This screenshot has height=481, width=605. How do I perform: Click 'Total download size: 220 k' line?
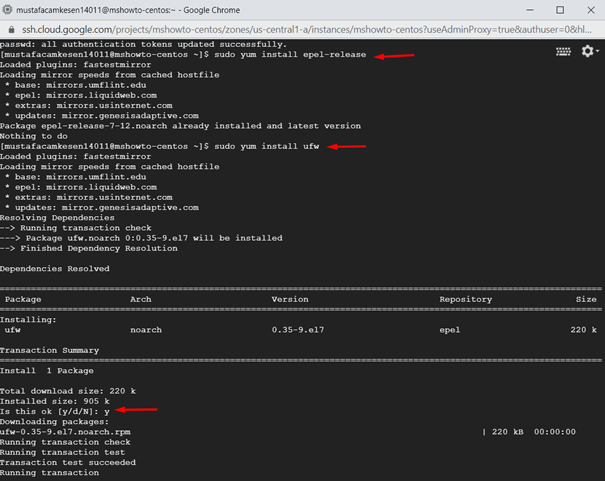(x=68, y=391)
